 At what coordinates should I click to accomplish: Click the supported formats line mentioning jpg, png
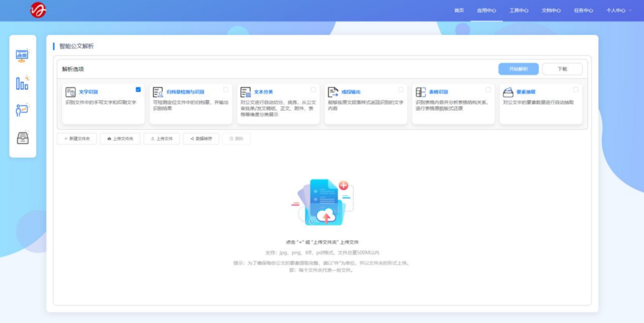click(322, 253)
